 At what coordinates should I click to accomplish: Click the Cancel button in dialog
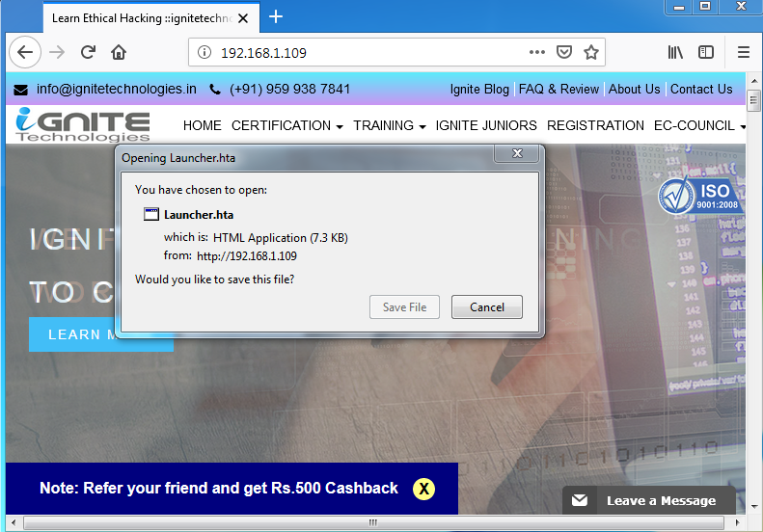point(486,306)
